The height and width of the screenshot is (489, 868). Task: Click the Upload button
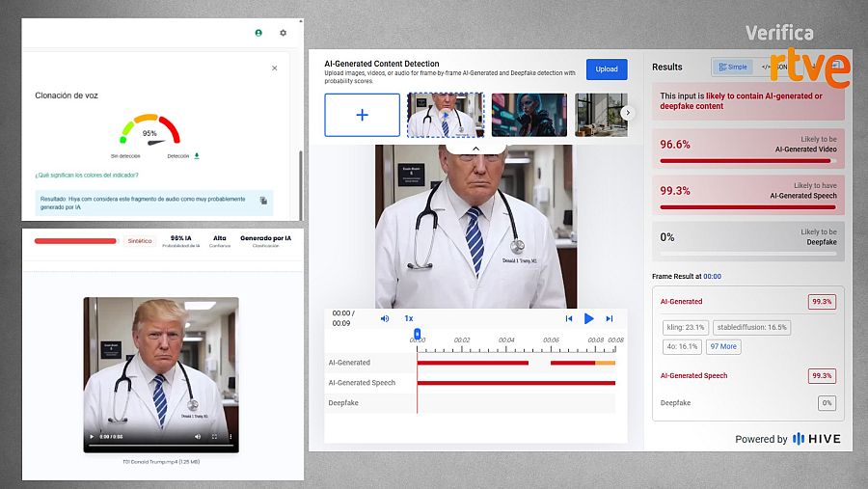[x=607, y=69]
